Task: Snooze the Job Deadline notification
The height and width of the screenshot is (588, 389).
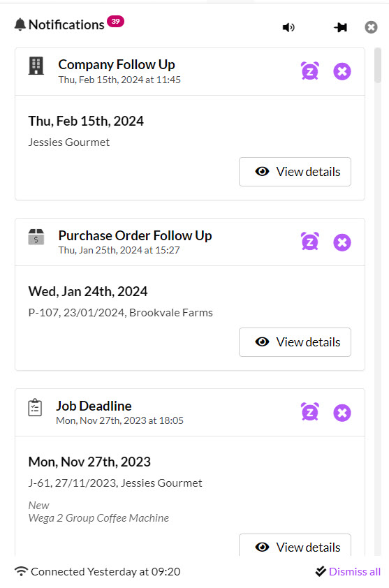Action: (310, 412)
